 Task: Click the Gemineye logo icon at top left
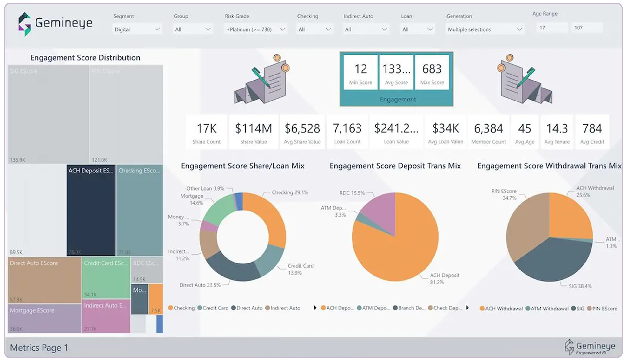[24, 24]
